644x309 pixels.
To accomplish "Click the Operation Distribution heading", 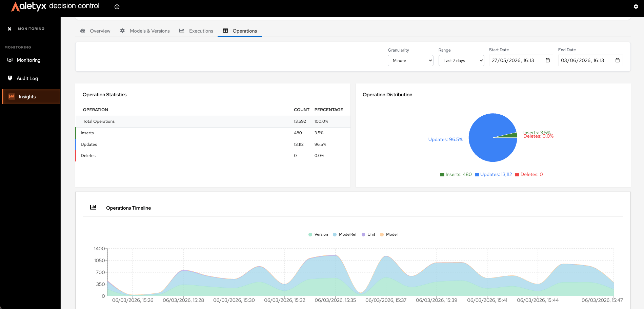I will coord(387,95).
